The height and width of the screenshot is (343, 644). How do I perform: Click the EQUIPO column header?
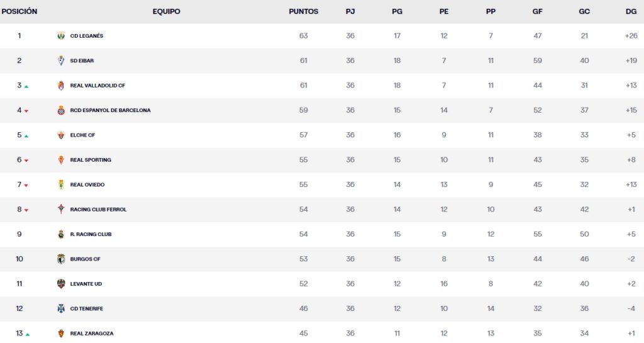tap(166, 11)
